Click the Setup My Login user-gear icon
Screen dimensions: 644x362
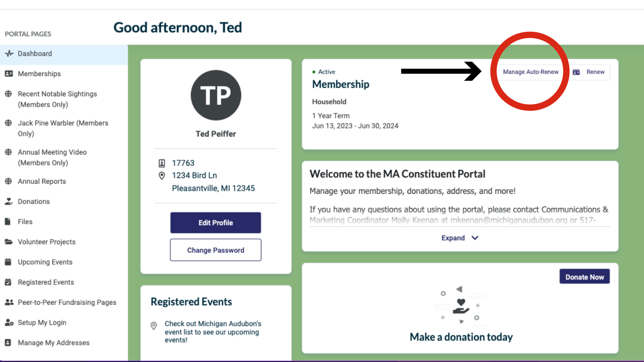(x=9, y=322)
